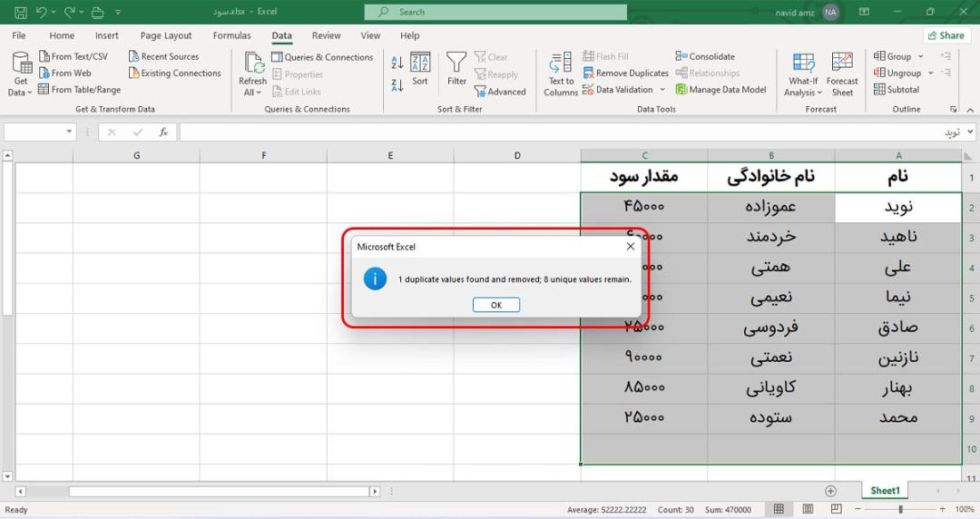
Task: Open the Name Box dropdown
Action: tap(69, 132)
